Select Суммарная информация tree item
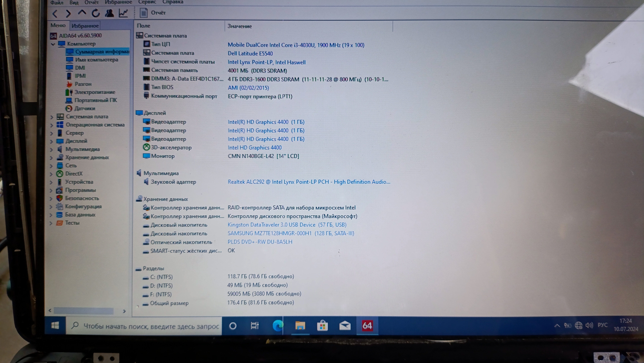 (x=97, y=52)
